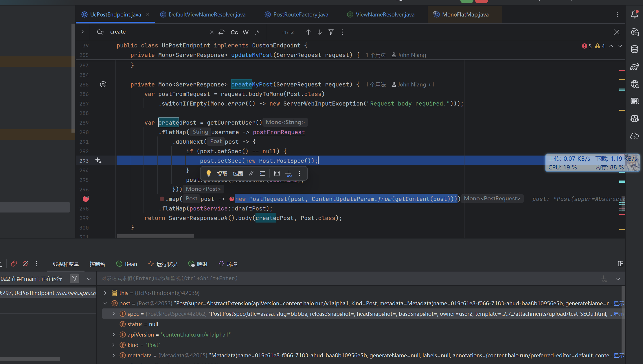Collapse the 'post' variable node

pos(105,303)
